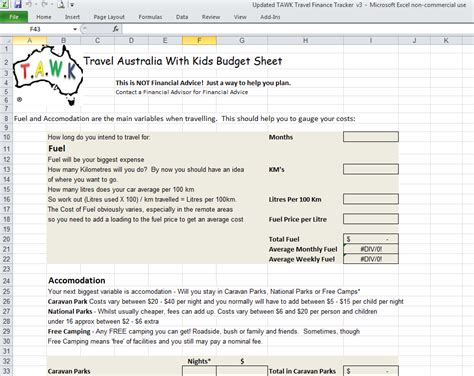Select column B header
Viewport: 474px width, 376px height.
pyautogui.click(x=64, y=40)
